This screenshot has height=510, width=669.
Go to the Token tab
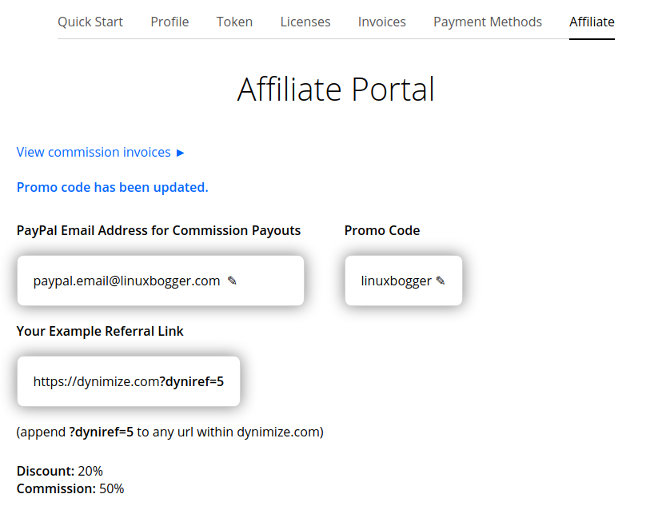point(234,22)
